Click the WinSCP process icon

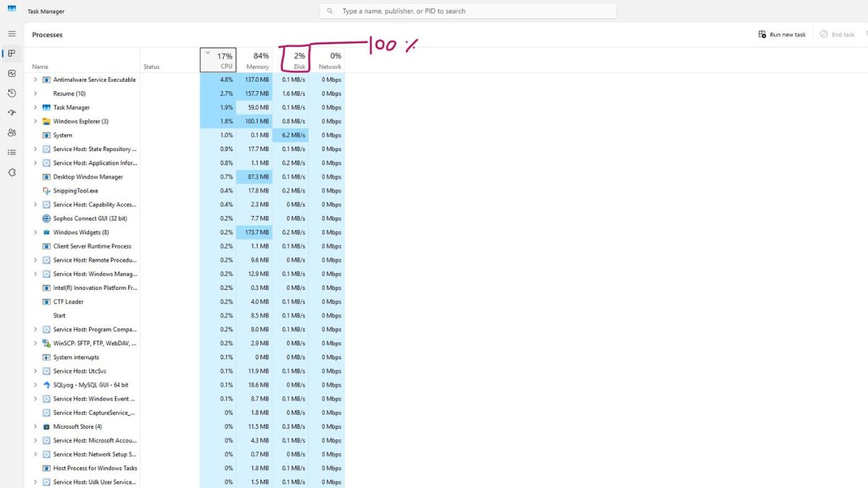click(46, 343)
